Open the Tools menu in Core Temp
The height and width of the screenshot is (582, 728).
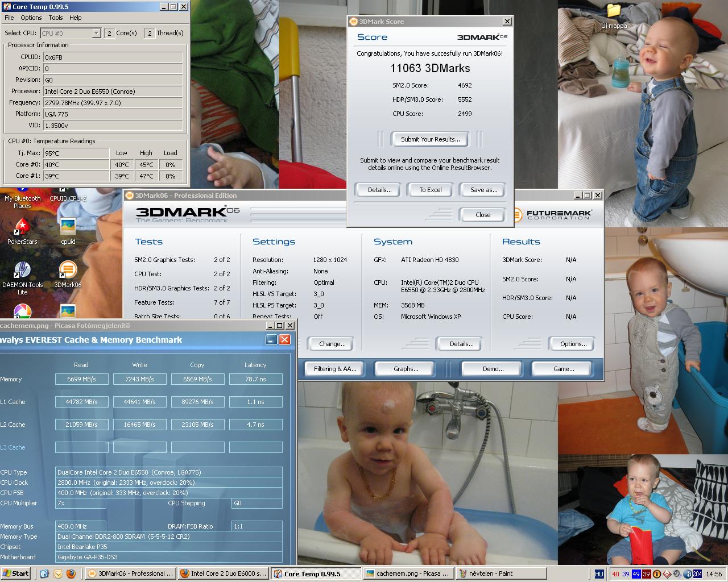coord(56,18)
